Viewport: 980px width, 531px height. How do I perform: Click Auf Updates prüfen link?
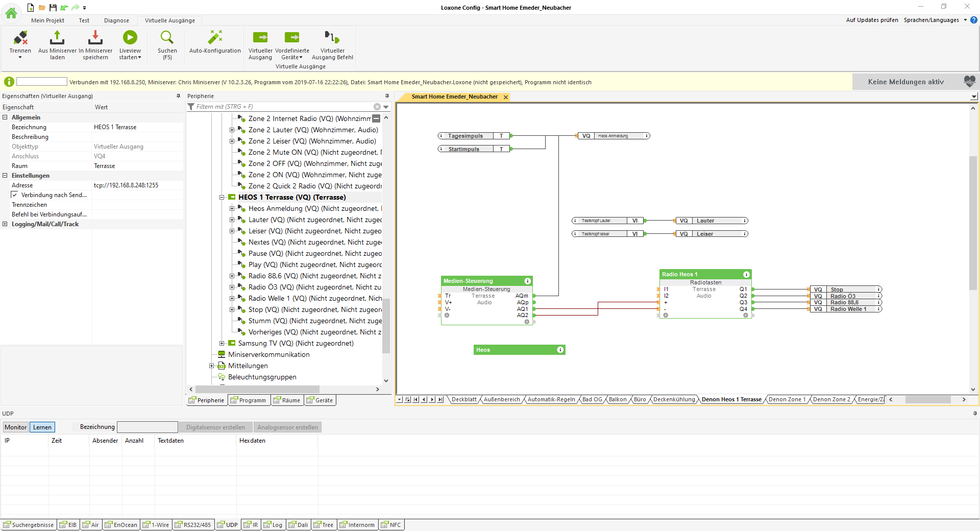872,20
